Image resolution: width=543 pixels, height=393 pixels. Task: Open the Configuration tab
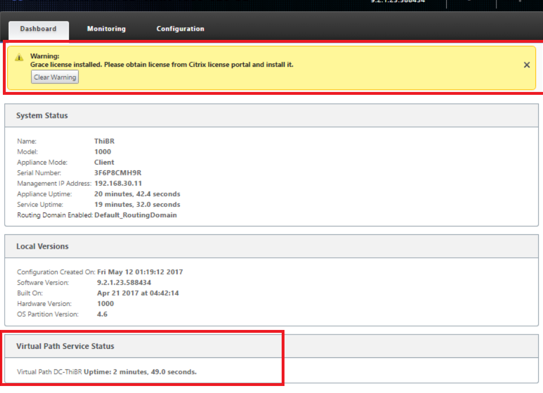pos(180,29)
